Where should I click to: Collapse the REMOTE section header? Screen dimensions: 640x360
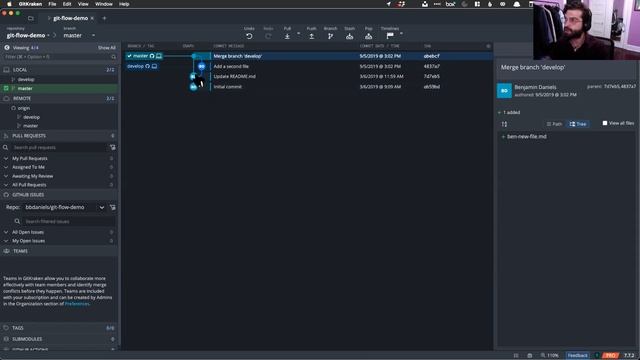(x=60, y=98)
